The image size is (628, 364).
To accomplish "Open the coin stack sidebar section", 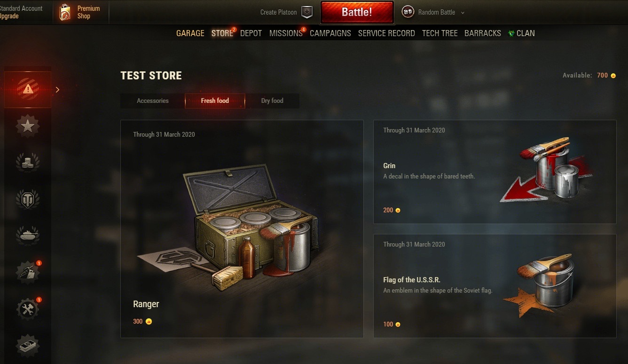I will point(28,162).
